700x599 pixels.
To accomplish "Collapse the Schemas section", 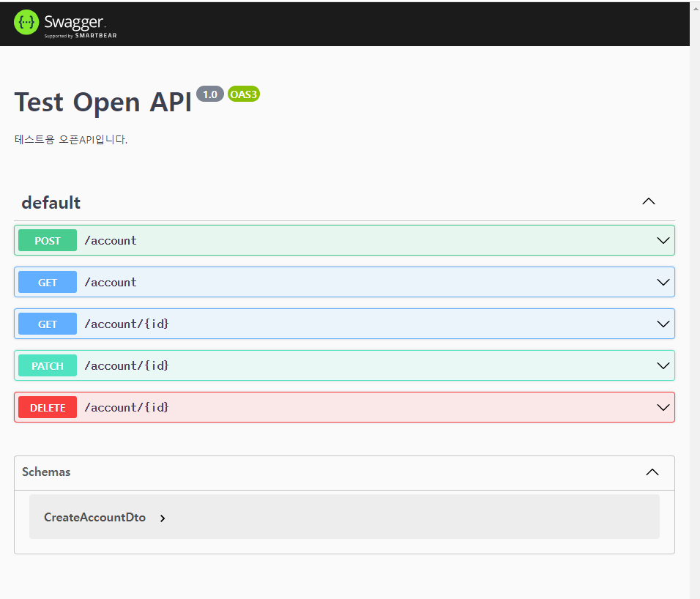I will (x=652, y=472).
